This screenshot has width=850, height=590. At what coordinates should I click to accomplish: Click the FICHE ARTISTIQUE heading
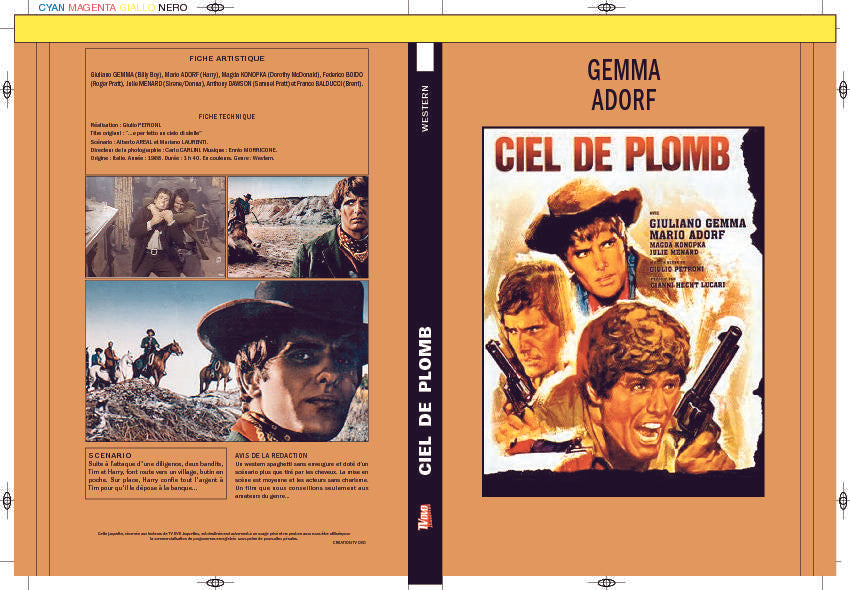227,59
